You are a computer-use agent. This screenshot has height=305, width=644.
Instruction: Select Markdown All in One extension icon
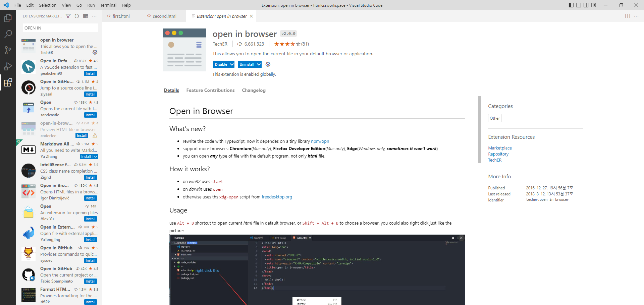(x=29, y=150)
